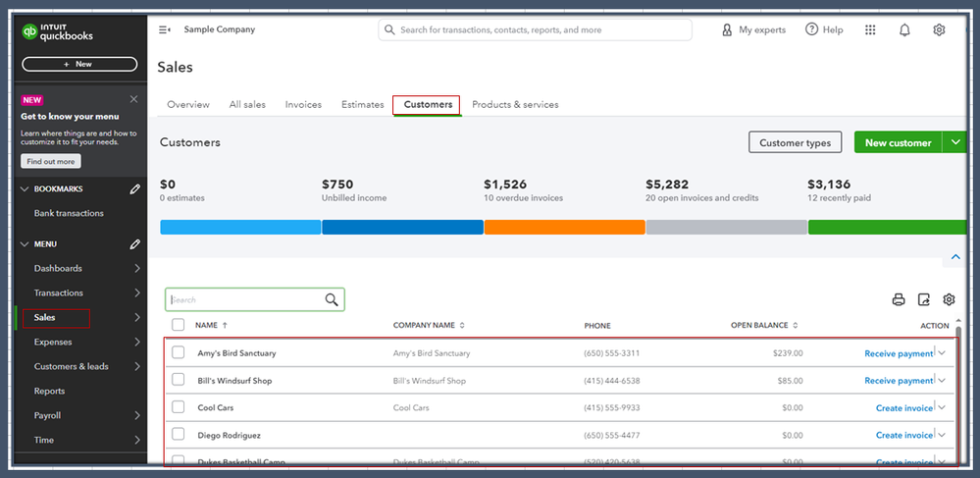980x478 pixels.
Task: Open the apps grid icon
Action: (x=870, y=30)
